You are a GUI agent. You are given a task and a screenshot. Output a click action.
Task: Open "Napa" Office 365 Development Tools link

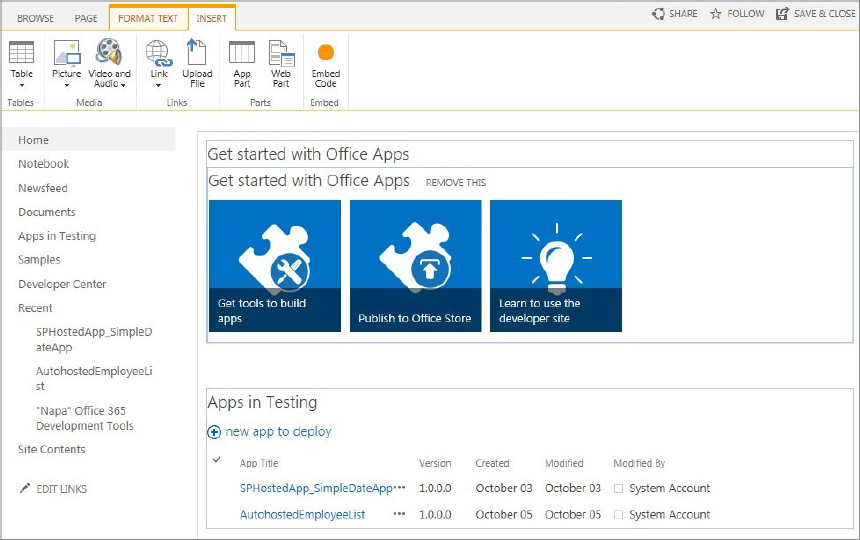click(x=84, y=418)
